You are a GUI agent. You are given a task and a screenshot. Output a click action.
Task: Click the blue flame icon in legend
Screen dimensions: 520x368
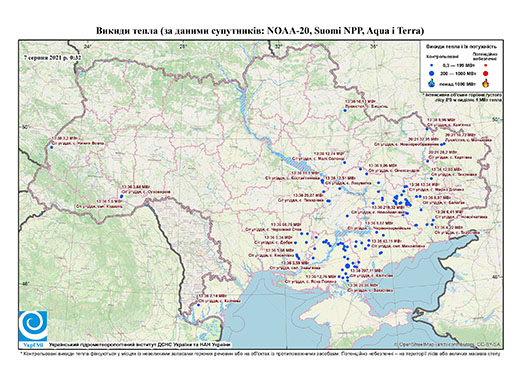pos(432,83)
